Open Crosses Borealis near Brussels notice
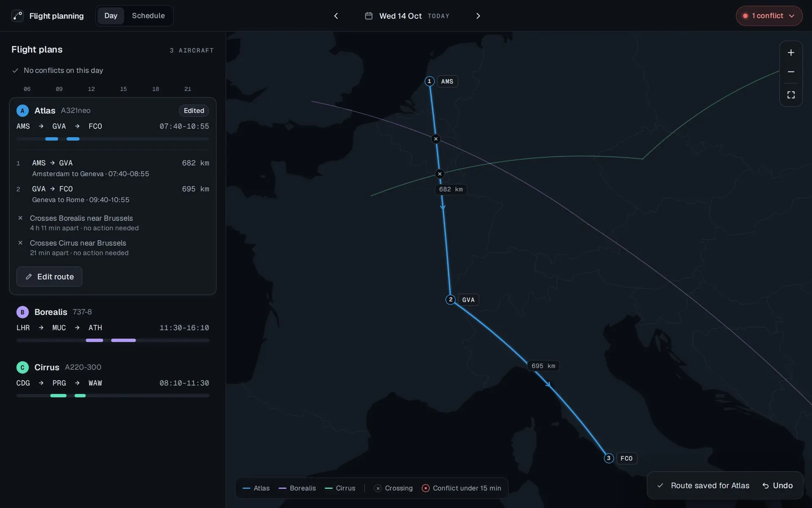The image size is (812, 508). (112, 223)
